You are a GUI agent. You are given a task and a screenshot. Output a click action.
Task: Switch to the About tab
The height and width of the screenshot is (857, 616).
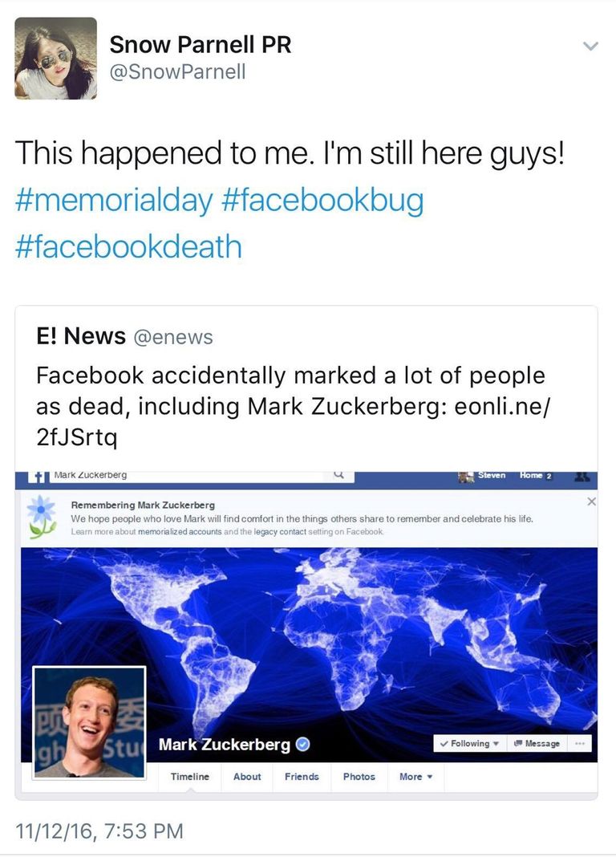point(247,777)
